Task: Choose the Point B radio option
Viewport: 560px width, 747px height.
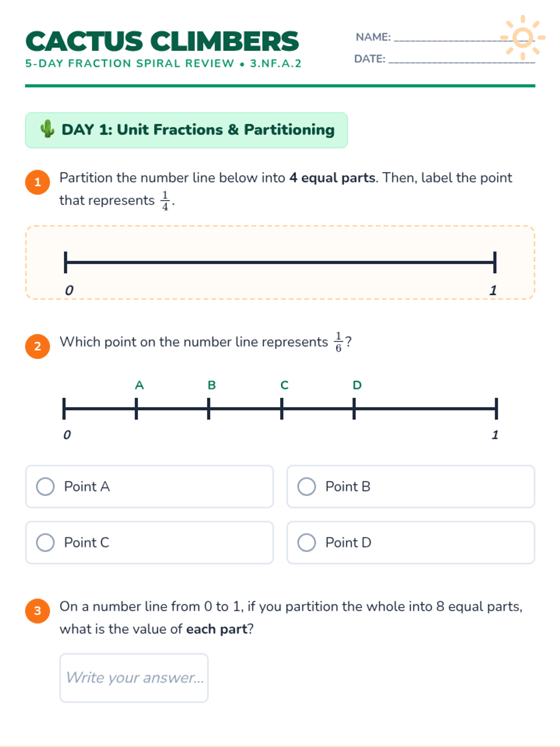Action: [x=307, y=486]
